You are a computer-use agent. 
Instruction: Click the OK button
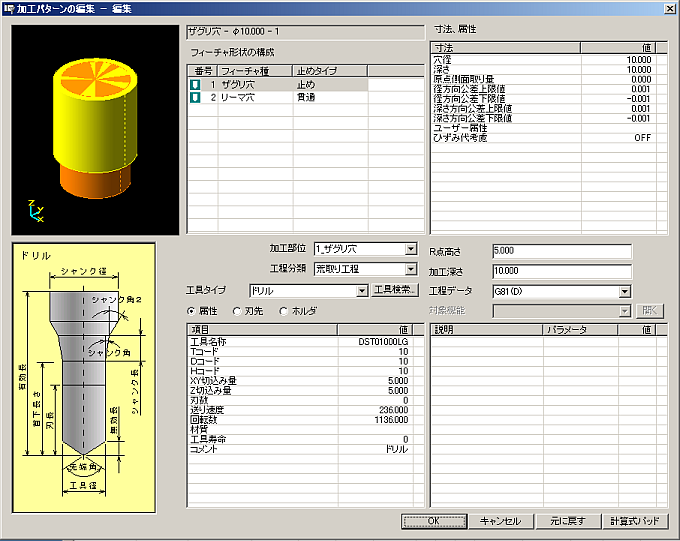[434, 521]
